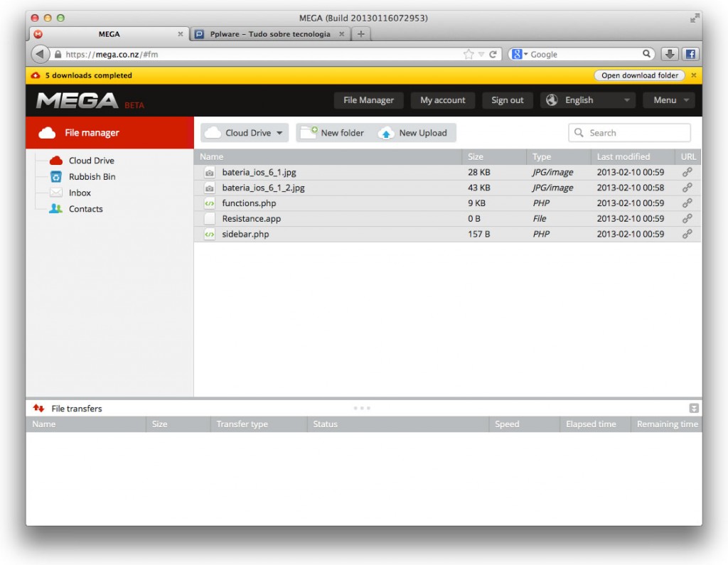Click File transfers panel title
This screenshot has width=728, height=565.
pyautogui.click(x=76, y=409)
